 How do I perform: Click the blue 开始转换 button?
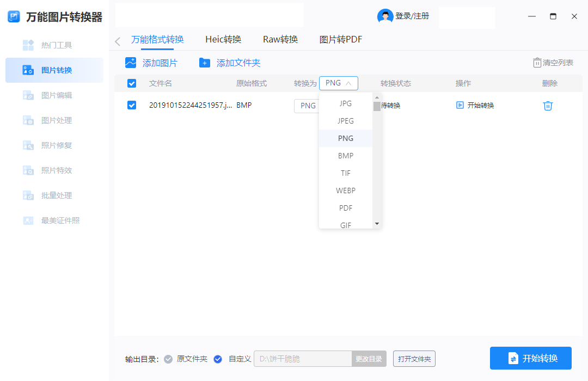(531, 358)
